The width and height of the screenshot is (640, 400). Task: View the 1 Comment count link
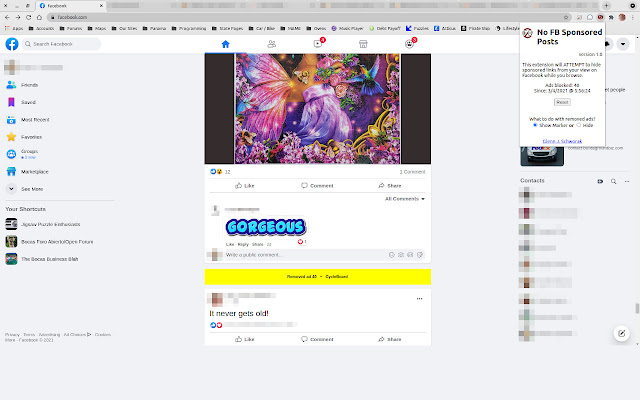pyautogui.click(x=412, y=172)
